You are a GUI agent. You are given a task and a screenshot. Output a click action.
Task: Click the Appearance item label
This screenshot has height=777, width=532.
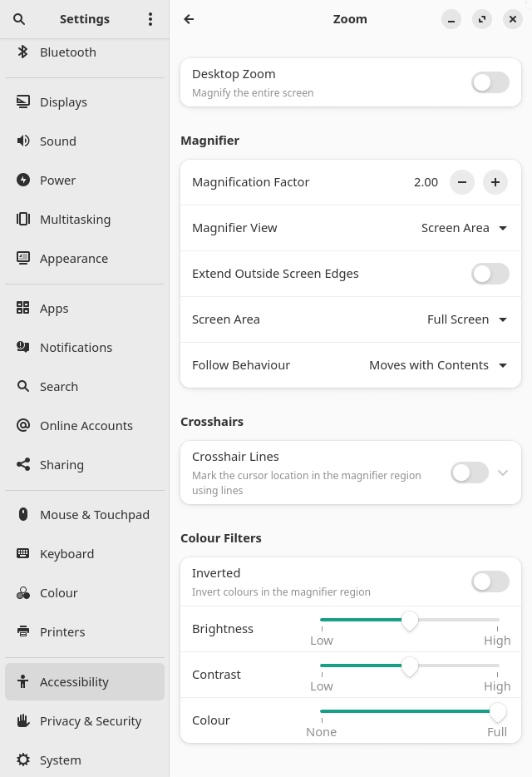pos(74,259)
